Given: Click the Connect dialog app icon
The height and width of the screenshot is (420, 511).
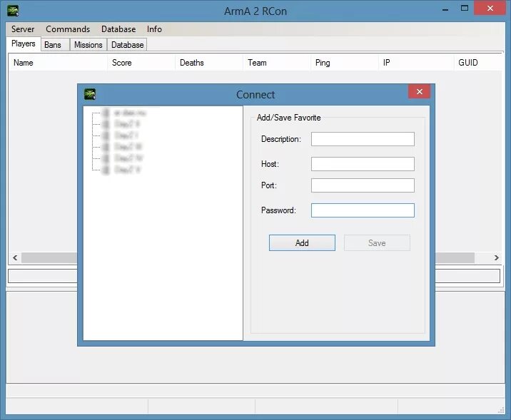Looking at the screenshot, I should [90, 94].
